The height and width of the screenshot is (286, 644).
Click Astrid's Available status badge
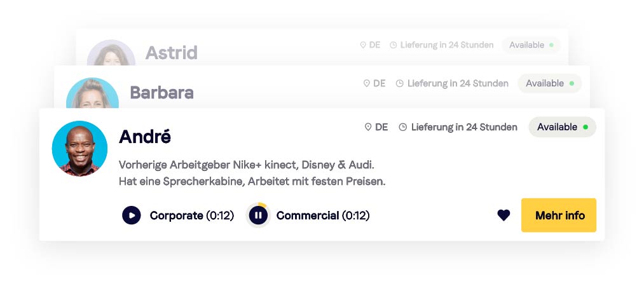pyautogui.click(x=531, y=45)
